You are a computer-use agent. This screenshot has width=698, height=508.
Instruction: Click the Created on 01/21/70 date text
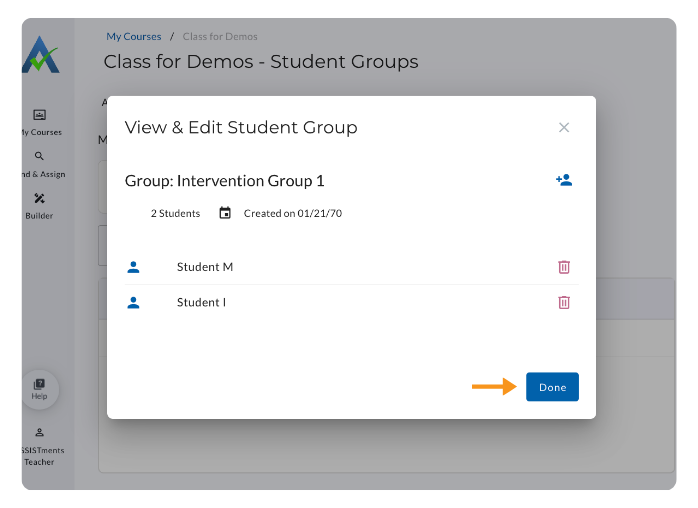(x=293, y=213)
